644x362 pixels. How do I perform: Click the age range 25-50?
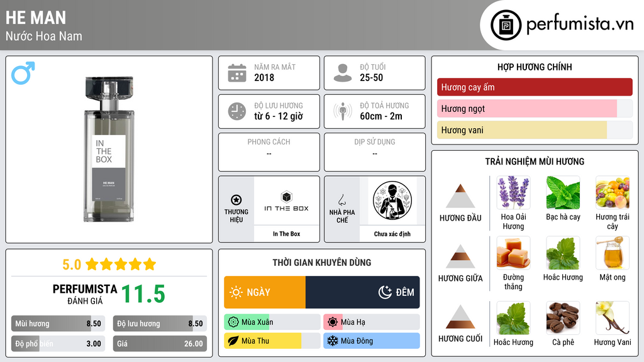371,77
